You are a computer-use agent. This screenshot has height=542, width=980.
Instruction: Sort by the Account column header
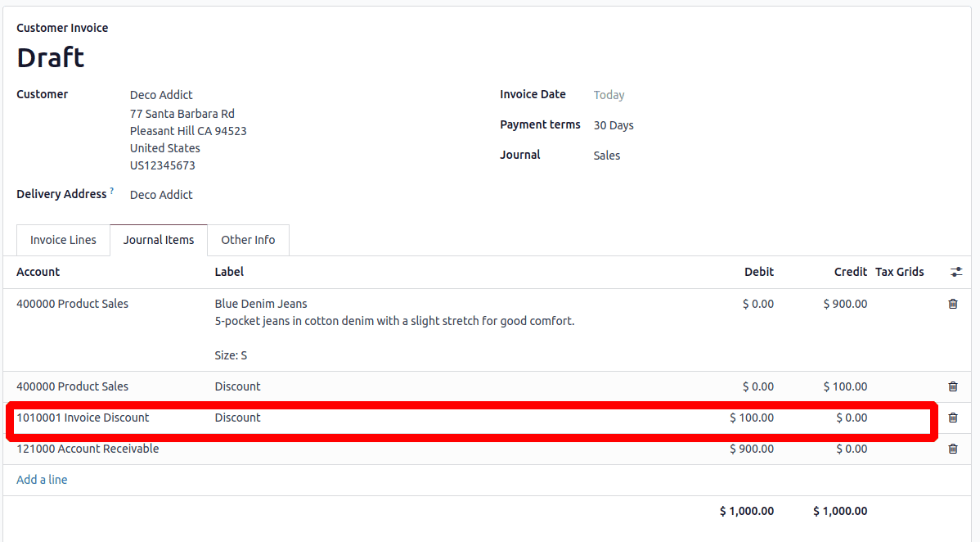pyautogui.click(x=38, y=272)
